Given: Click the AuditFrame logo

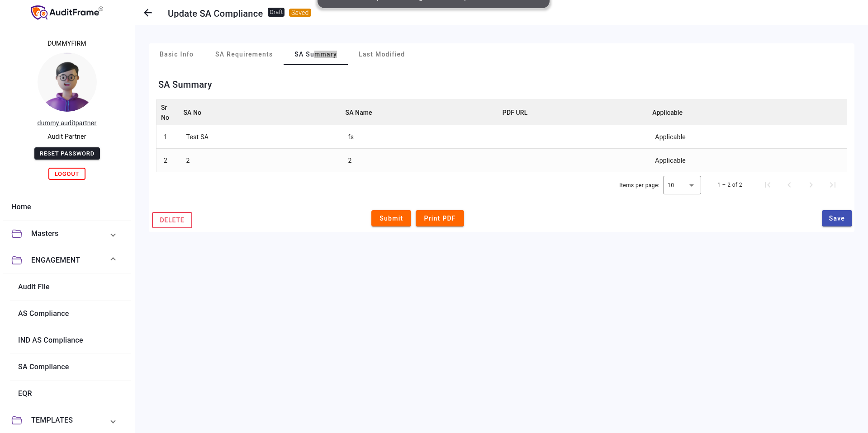Looking at the screenshot, I should click(x=66, y=13).
